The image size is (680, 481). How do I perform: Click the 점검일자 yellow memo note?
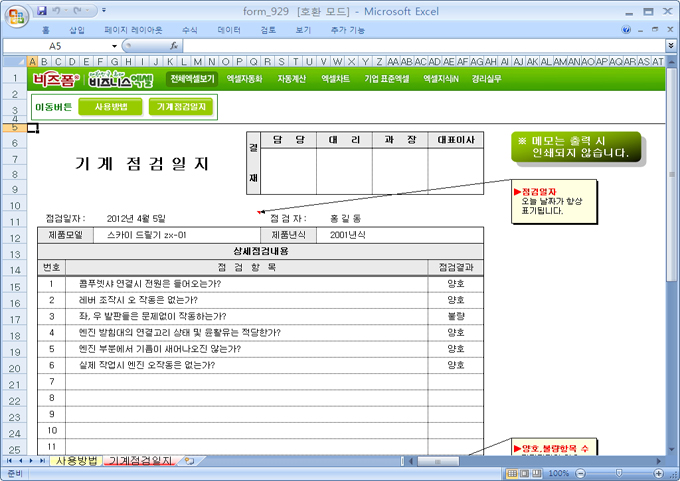point(554,202)
